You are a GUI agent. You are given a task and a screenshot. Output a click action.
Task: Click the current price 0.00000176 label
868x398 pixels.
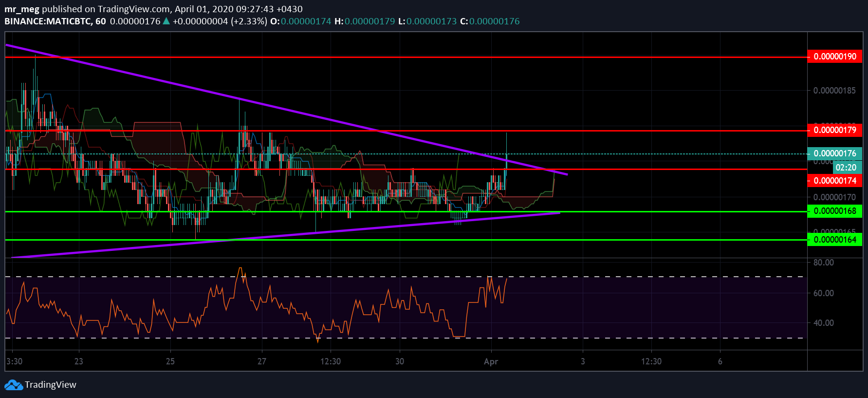(834, 153)
